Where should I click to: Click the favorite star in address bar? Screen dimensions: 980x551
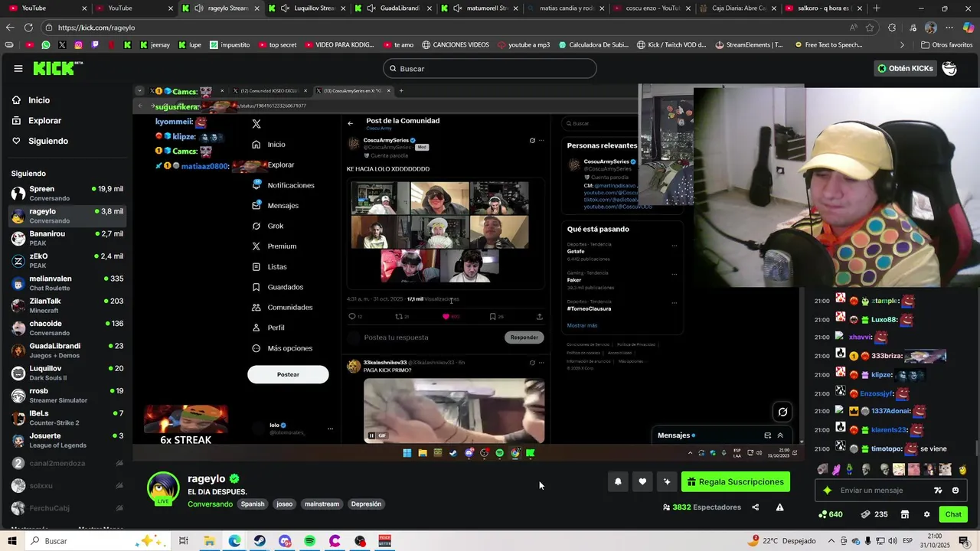[871, 28]
